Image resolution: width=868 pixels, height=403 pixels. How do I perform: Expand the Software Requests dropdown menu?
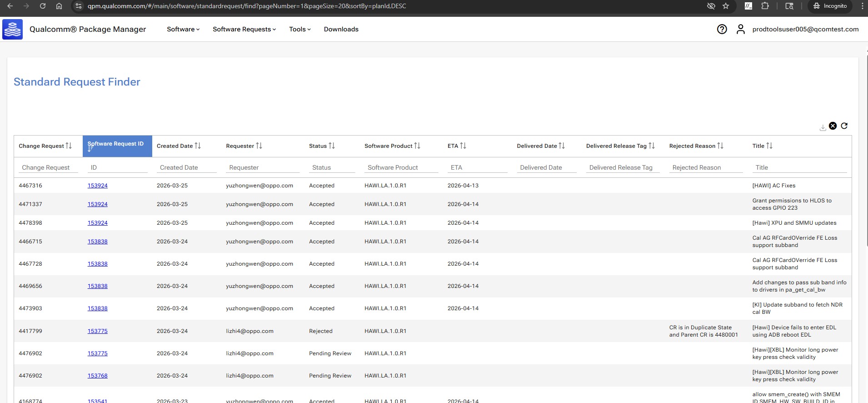tap(244, 29)
